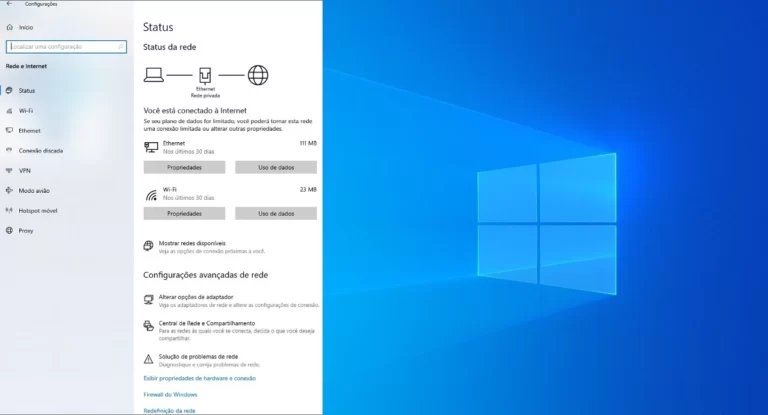Viewport: 768px width, 415px height.
Task: Click the Windows logo on desktop wallpaper
Action: click(x=547, y=224)
